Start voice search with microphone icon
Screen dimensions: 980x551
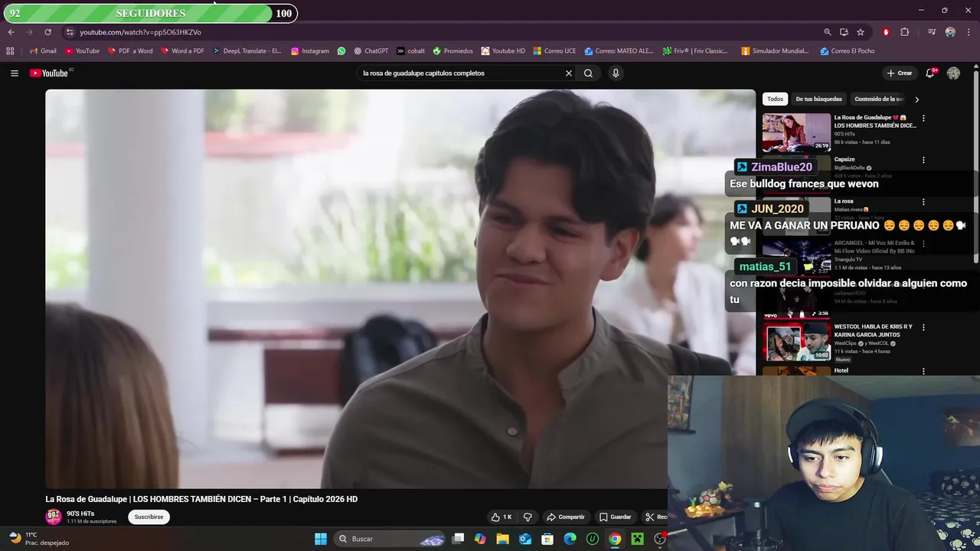616,73
